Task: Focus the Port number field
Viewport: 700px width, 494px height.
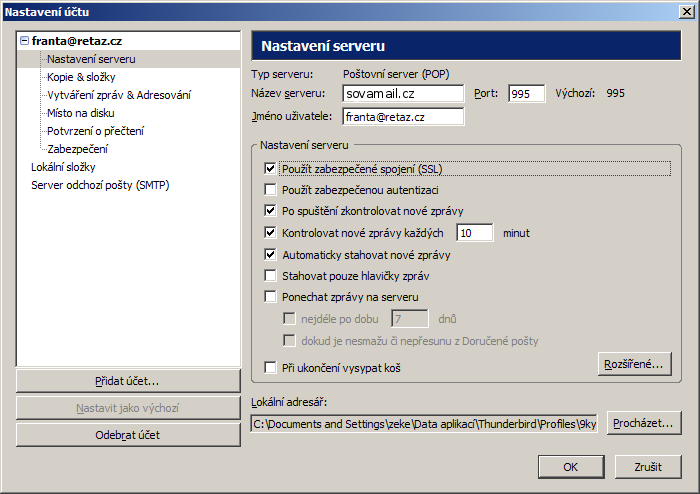Action: tap(526, 93)
